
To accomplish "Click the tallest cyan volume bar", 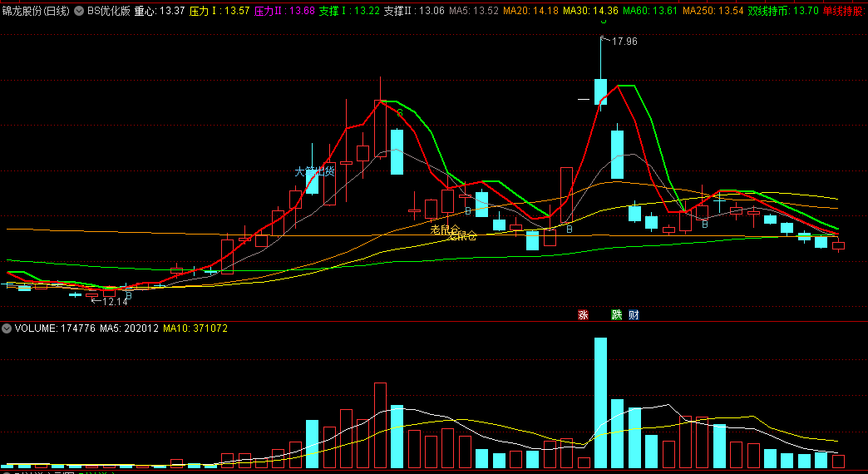I will coord(600,403).
